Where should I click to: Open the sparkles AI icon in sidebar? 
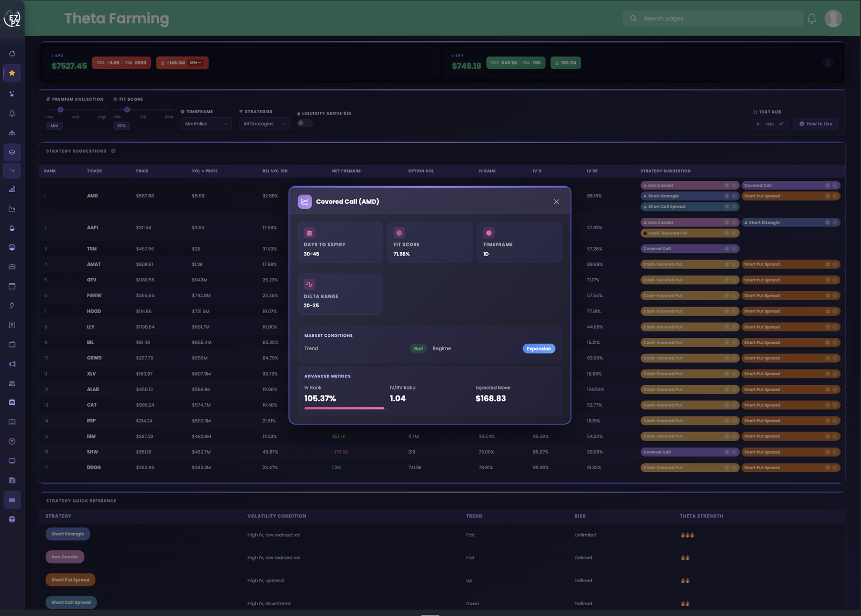[x=12, y=94]
